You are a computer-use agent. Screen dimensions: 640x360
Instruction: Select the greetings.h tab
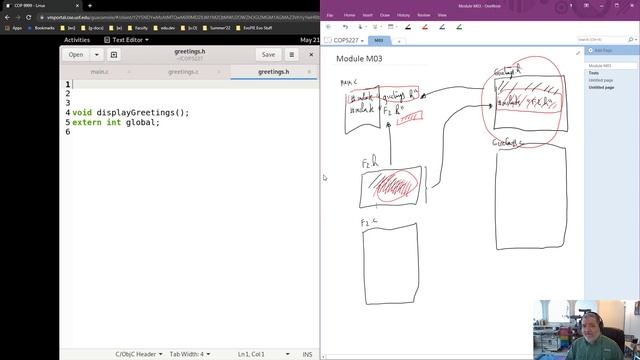click(x=273, y=72)
